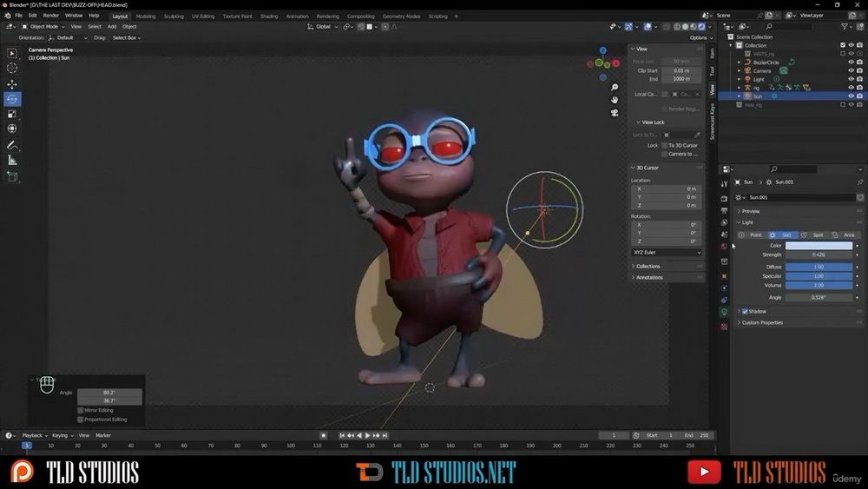
Task: Toggle Show Gizmo button in viewport header
Action: pyautogui.click(x=628, y=27)
